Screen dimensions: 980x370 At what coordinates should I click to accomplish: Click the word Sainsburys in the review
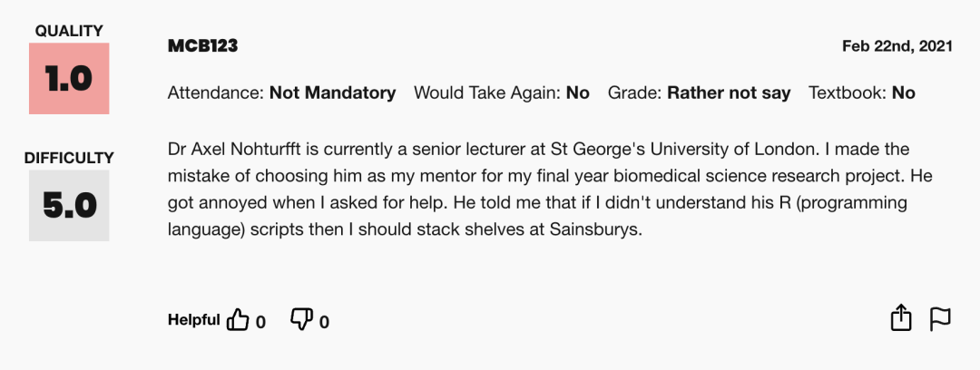pyautogui.click(x=595, y=229)
